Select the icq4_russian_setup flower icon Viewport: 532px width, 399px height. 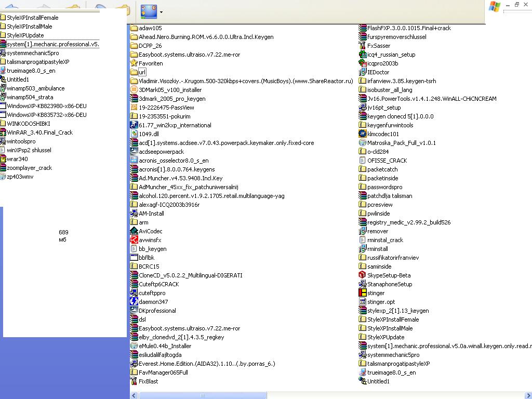click(x=362, y=54)
